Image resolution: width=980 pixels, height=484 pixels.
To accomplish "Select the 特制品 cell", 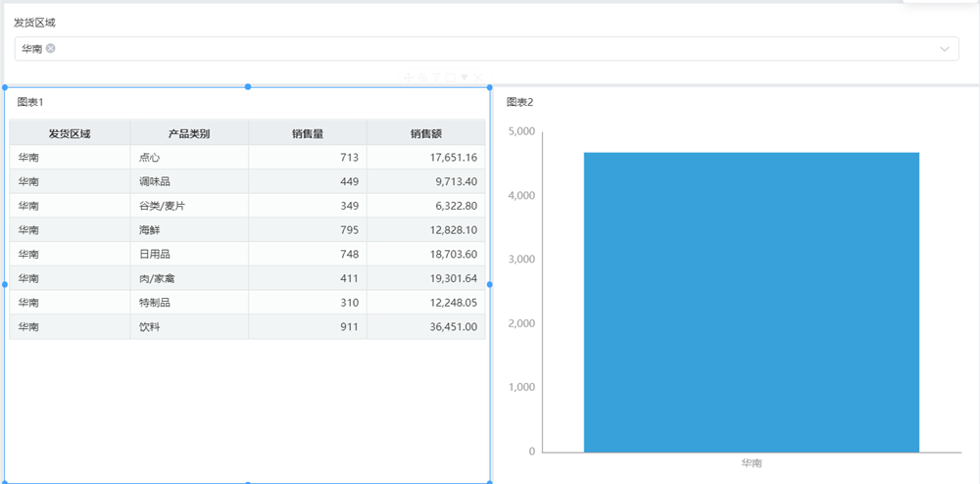I will tap(189, 303).
